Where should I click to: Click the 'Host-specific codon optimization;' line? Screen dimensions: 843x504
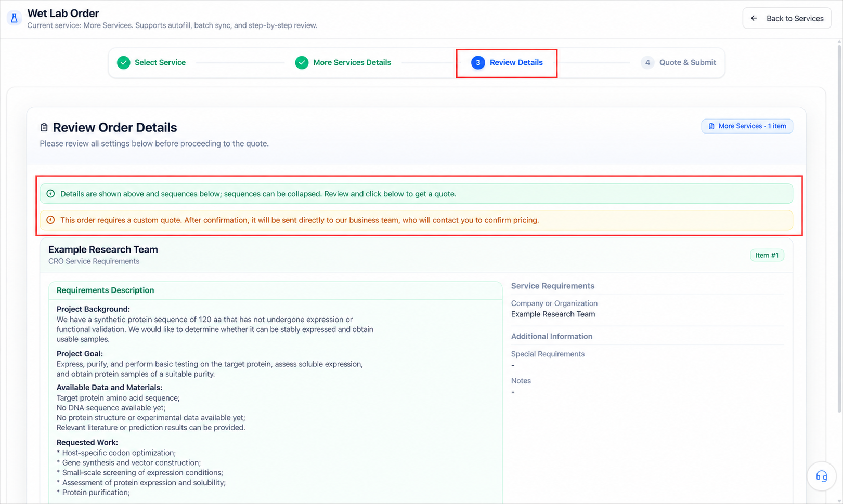coord(116,453)
